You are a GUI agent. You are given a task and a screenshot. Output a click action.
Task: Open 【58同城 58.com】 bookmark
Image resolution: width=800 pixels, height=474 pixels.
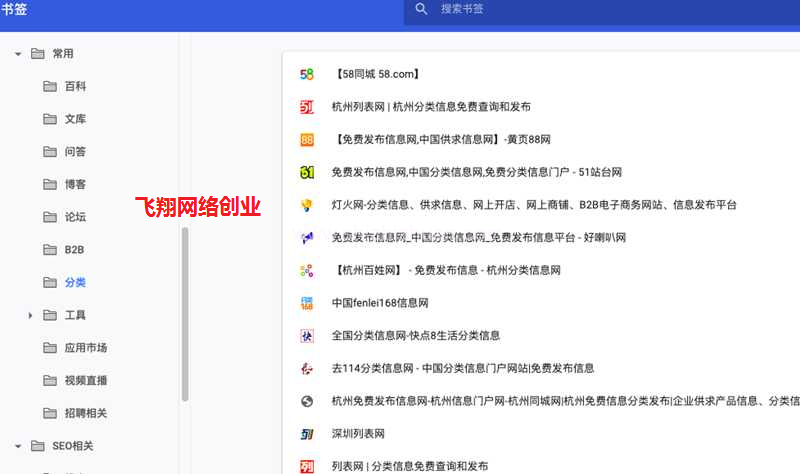pyautogui.click(x=377, y=74)
